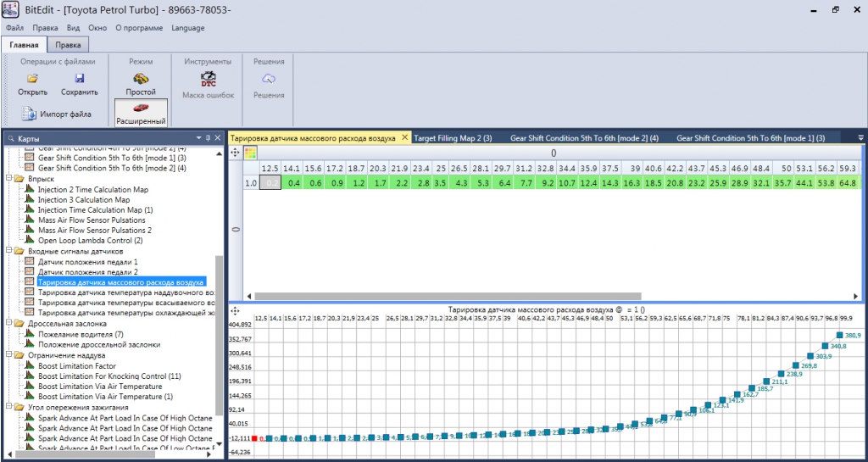Select Open Loop Lambda Control (2)

pyautogui.click(x=90, y=241)
